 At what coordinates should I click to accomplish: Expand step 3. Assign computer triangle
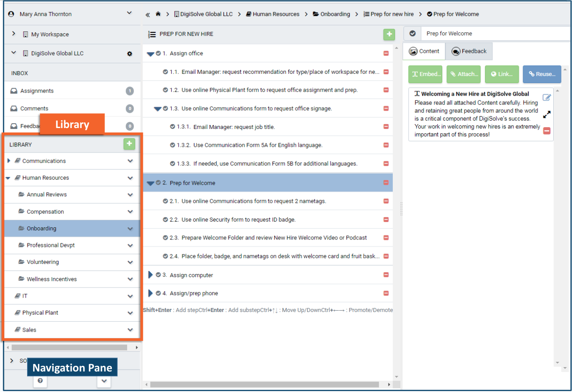(150, 275)
